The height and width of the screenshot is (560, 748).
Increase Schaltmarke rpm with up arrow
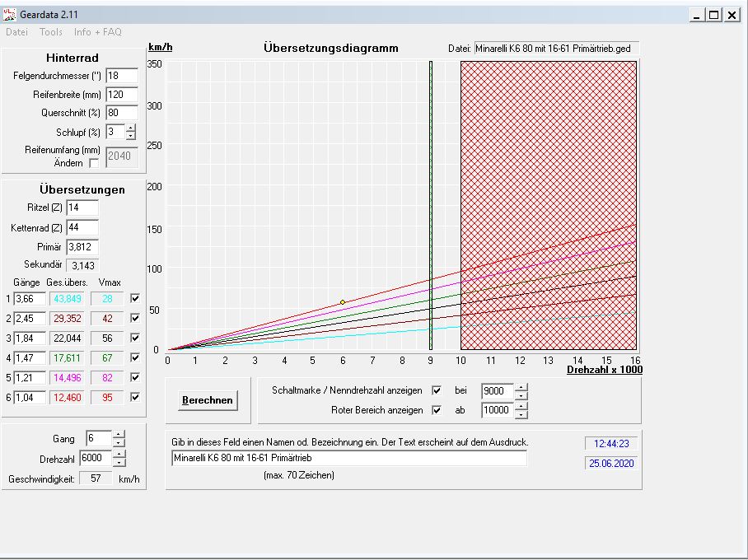(520, 387)
